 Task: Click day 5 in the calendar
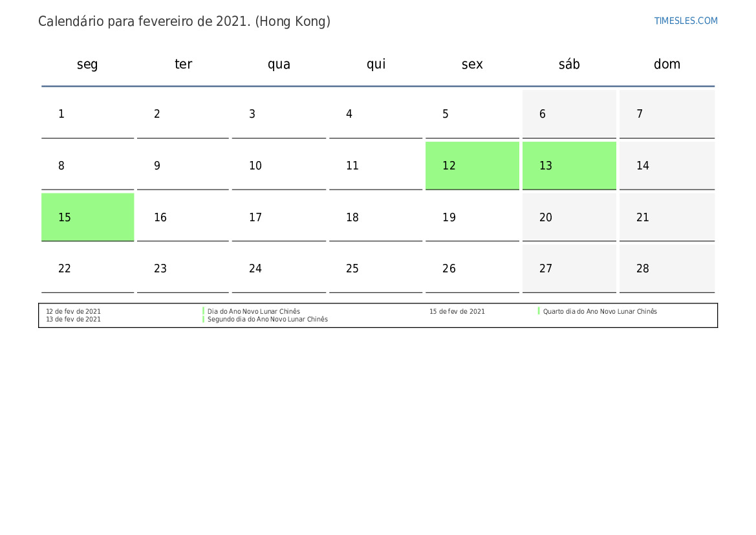[472, 114]
